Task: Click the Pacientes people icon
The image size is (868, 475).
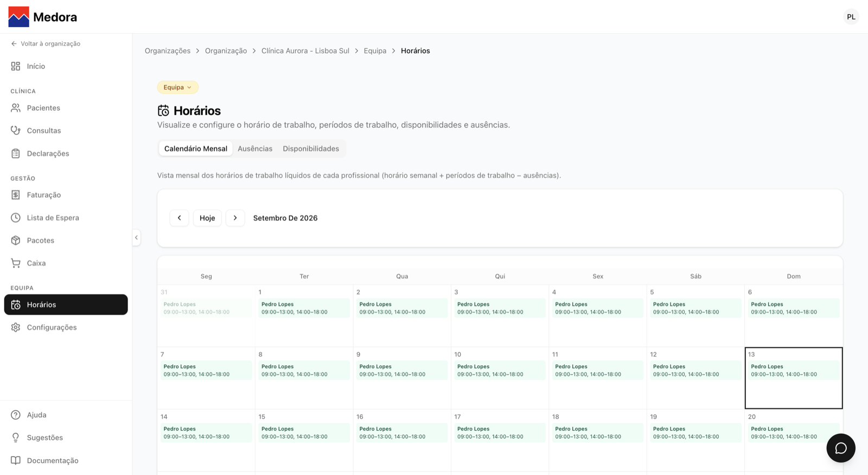Action: tap(16, 108)
